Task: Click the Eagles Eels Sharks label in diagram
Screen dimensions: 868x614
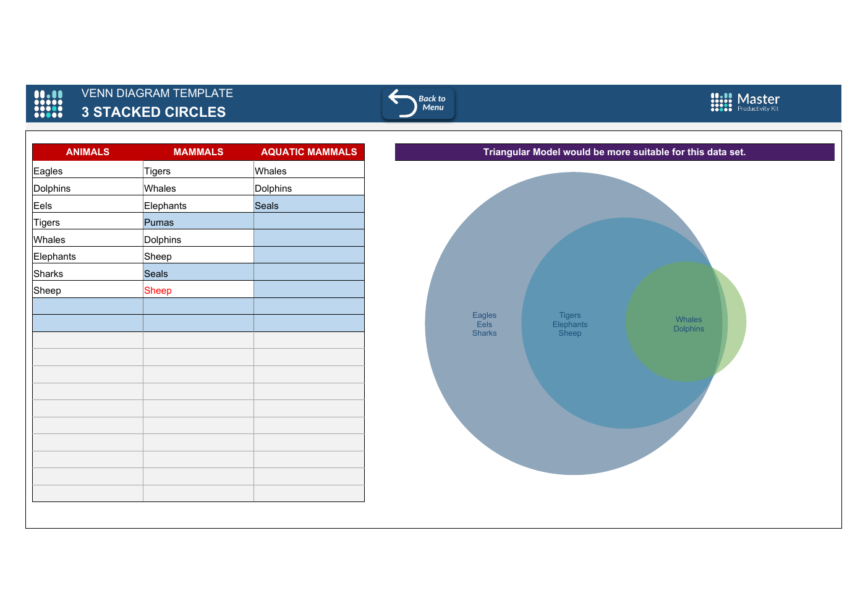Action: 484,324
